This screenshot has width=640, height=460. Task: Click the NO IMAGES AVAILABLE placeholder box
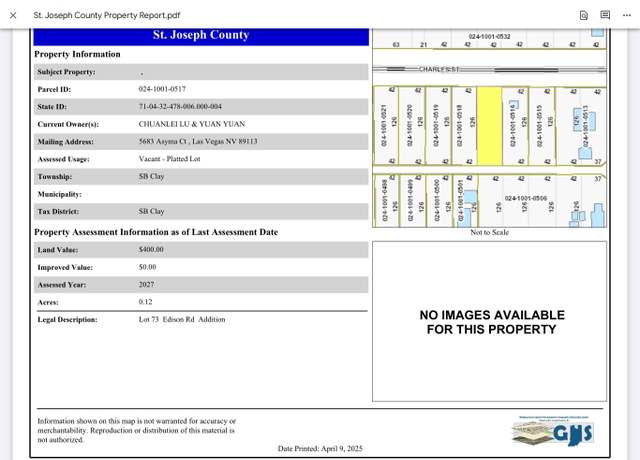pyautogui.click(x=489, y=322)
